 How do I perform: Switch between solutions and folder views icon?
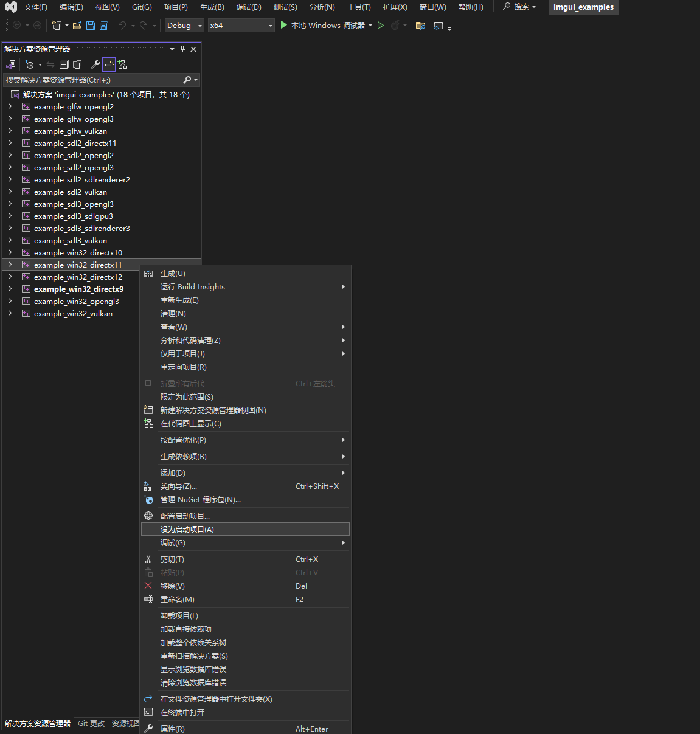11,64
